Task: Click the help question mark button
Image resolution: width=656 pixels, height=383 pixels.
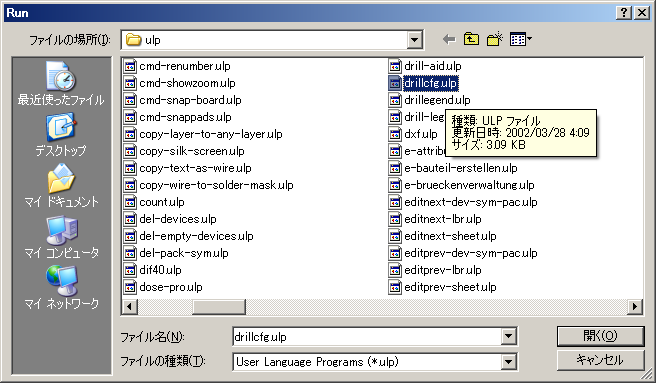Action: click(x=623, y=13)
